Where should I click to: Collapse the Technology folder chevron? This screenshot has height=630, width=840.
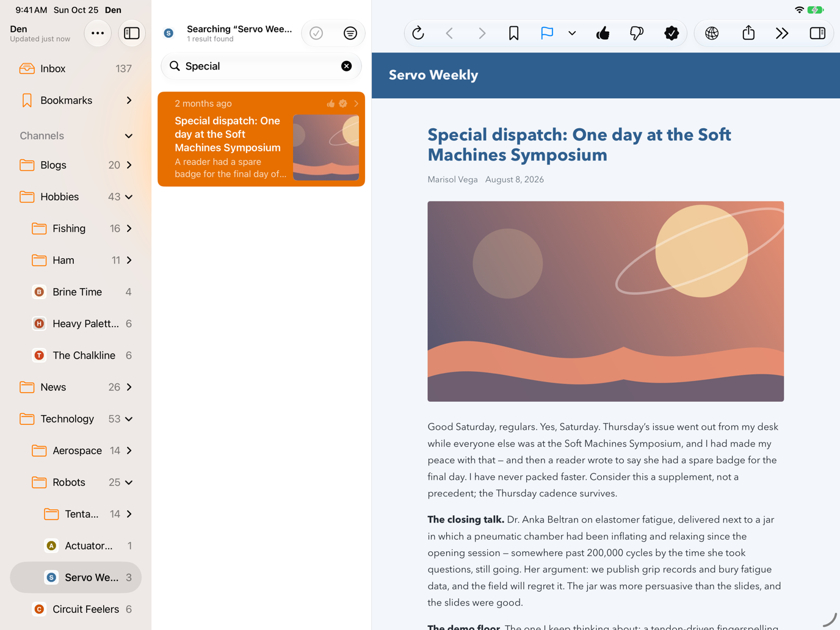[x=129, y=419]
